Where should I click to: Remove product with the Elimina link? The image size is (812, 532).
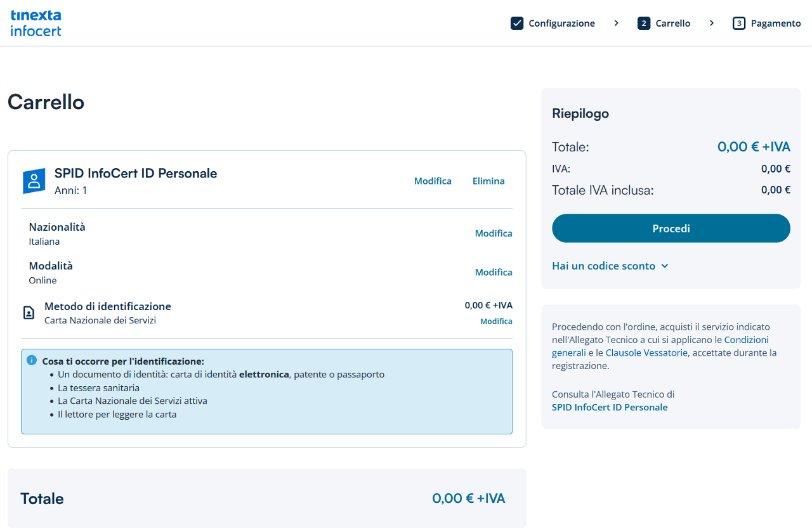point(488,181)
